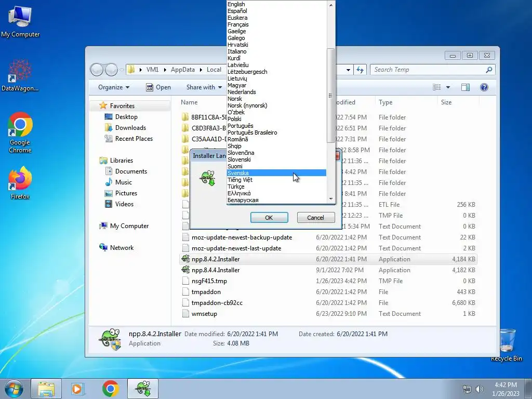Click the Local breadcrumb segment

point(214,70)
